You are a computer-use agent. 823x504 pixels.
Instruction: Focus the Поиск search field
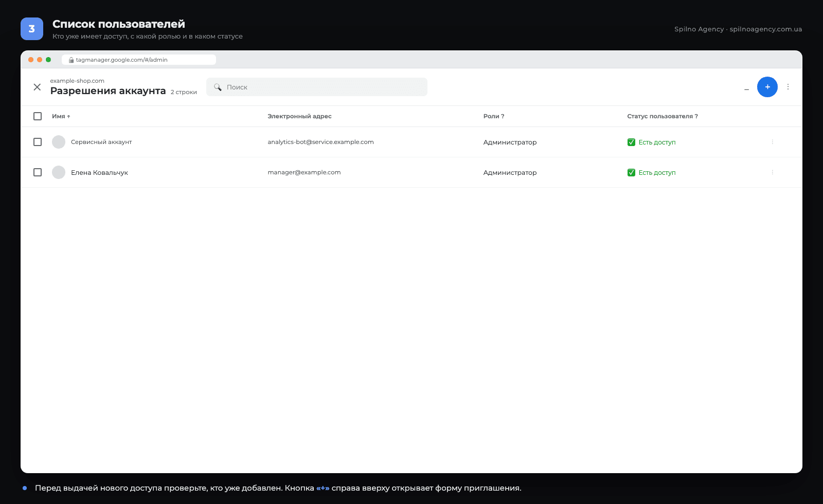(x=317, y=87)
